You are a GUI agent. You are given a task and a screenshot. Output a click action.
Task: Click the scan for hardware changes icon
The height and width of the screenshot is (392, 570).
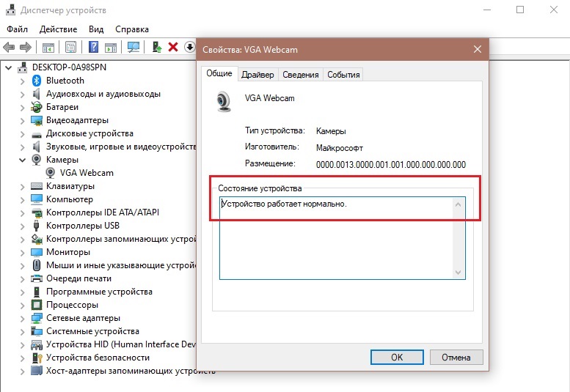coord(134,47)
